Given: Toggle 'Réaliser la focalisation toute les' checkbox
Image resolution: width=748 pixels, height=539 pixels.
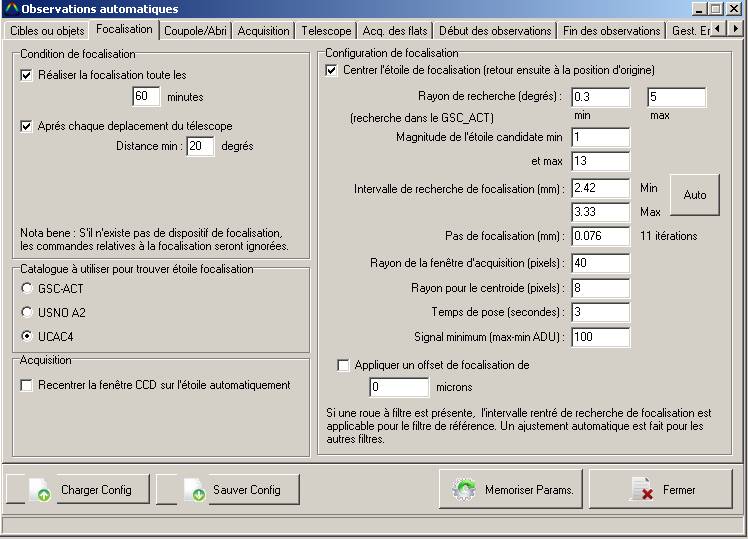Looking at the screenshot, I should pyautogui.click(x=27, y=75).
